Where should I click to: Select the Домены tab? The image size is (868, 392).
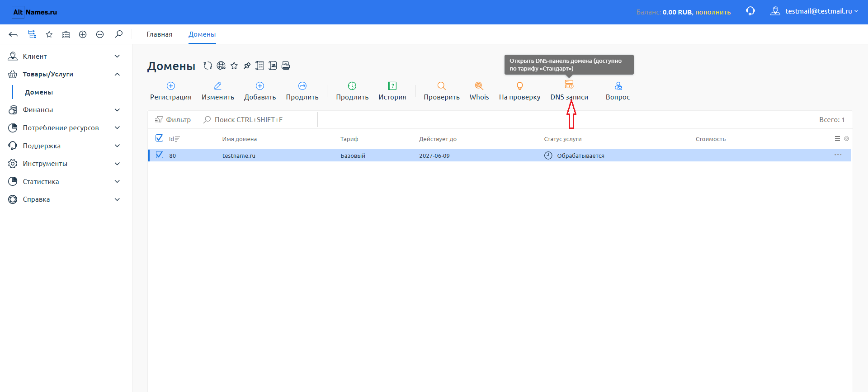coord(202,34)
